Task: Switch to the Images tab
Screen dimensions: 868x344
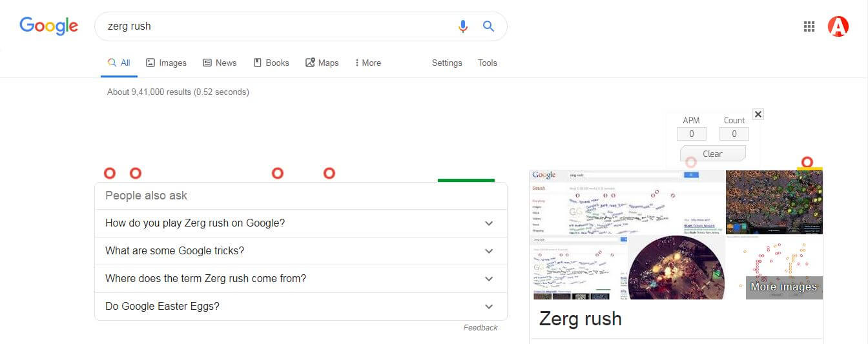Action: coord(166,63)
